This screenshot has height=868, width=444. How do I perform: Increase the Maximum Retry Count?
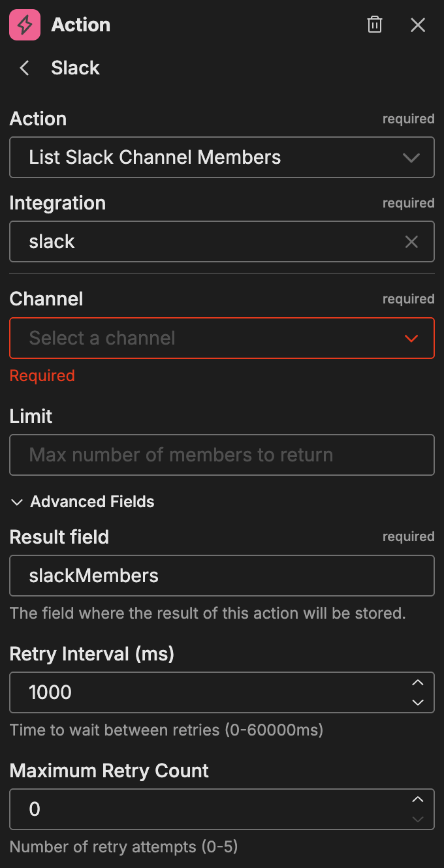(418, 799)
